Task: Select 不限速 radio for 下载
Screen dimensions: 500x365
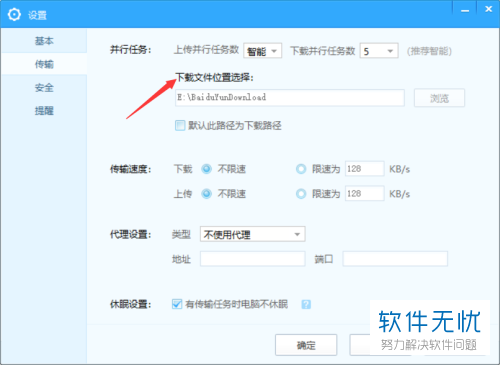Action: tap(207, 169)
